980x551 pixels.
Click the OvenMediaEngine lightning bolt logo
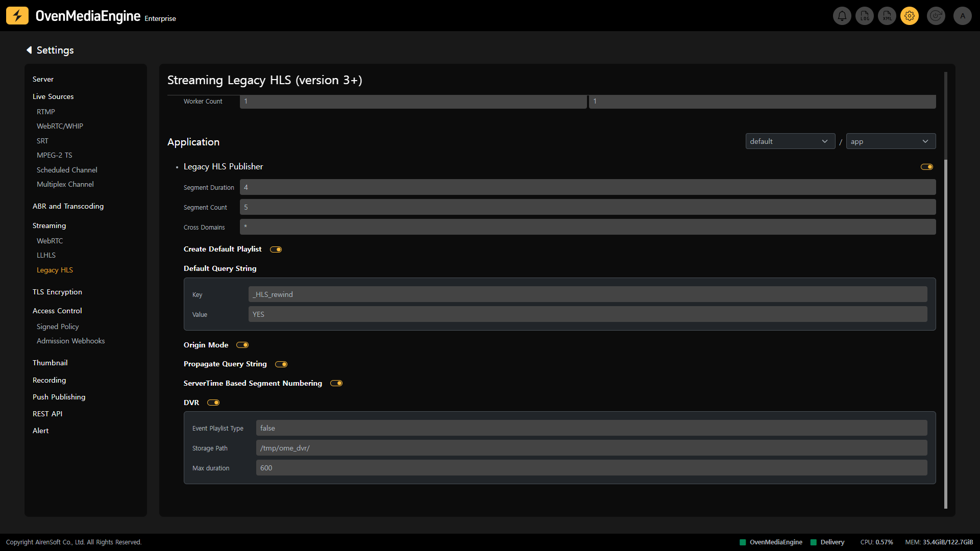tap(17, 16)
